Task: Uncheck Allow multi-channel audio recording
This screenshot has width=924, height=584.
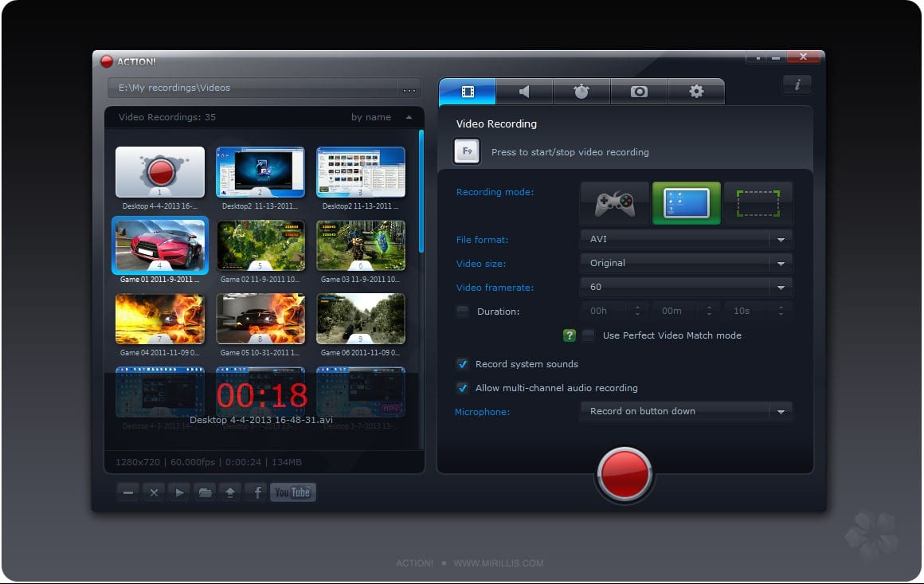Action: (x=462, y=388)
